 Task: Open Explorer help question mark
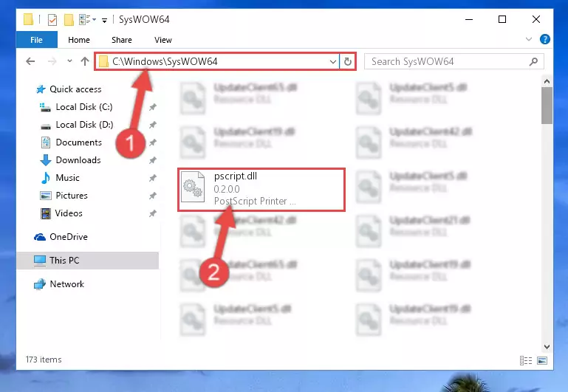544,39
